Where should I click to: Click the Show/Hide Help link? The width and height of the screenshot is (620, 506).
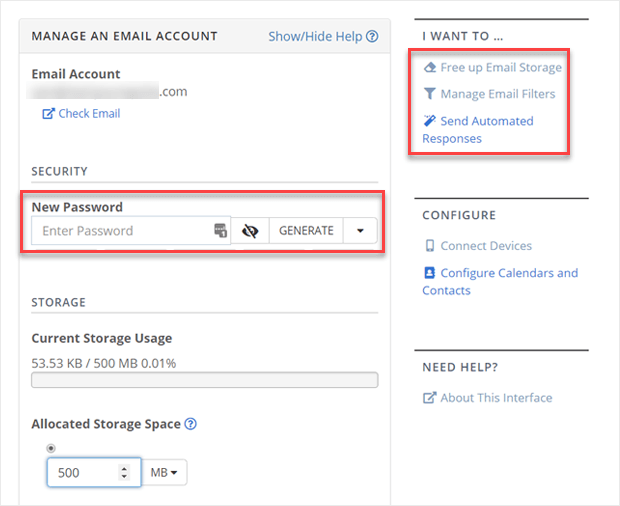(315, 37)
